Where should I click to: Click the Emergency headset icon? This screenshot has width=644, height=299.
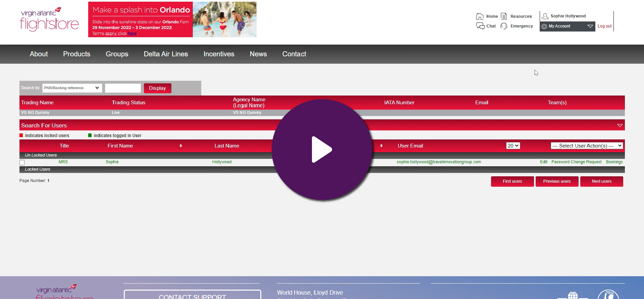click(504, 26)
